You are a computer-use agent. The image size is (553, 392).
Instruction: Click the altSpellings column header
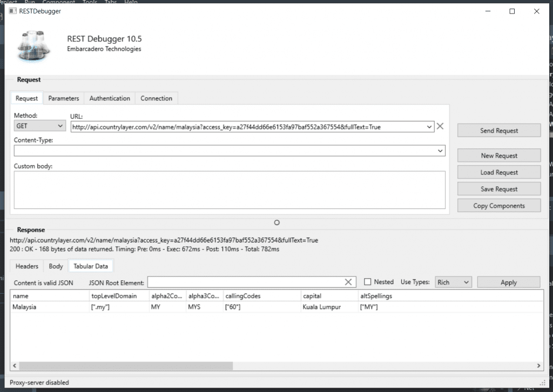pyautogui.click(x=450, y=296)
